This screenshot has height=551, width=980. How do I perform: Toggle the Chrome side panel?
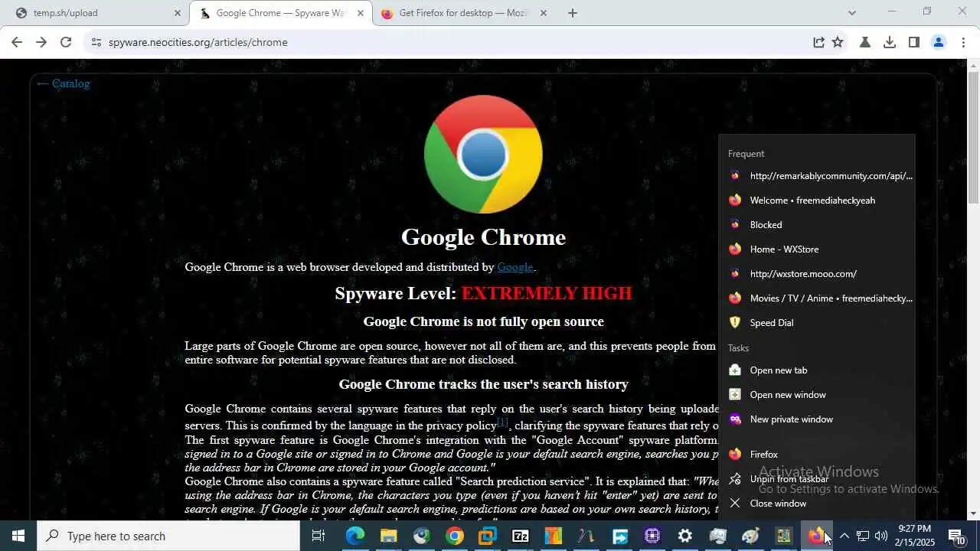914,42
